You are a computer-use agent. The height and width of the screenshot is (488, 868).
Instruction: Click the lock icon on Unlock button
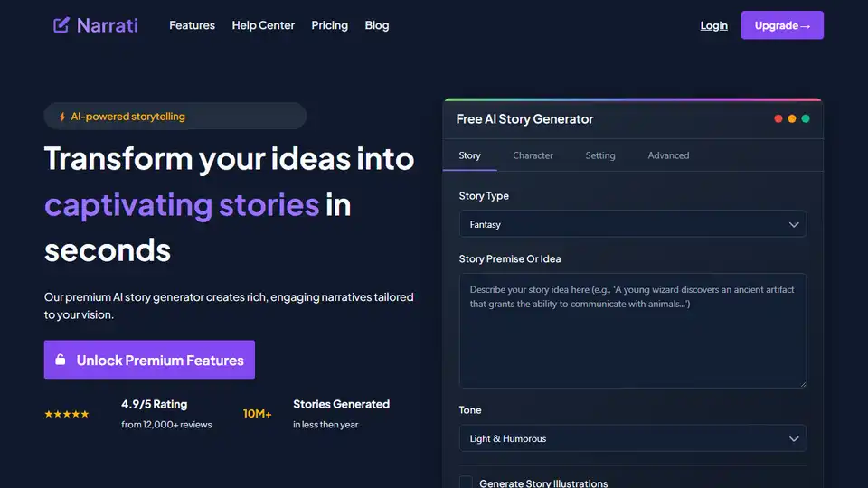click(x=61, y=360)
